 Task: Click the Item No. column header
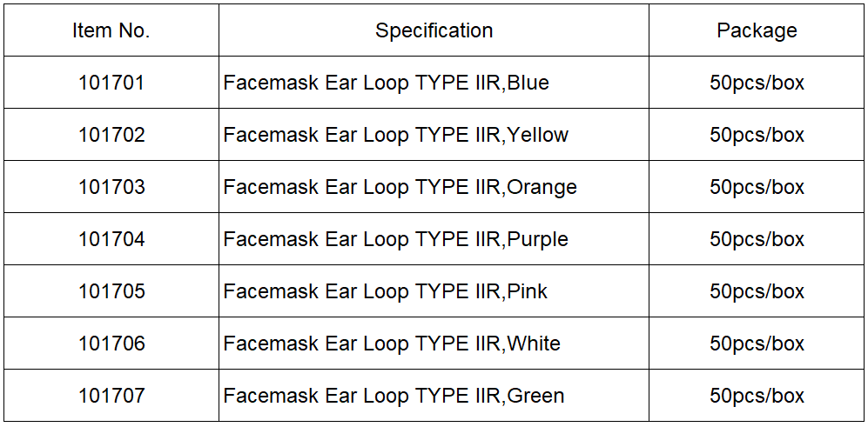(111, 30)
